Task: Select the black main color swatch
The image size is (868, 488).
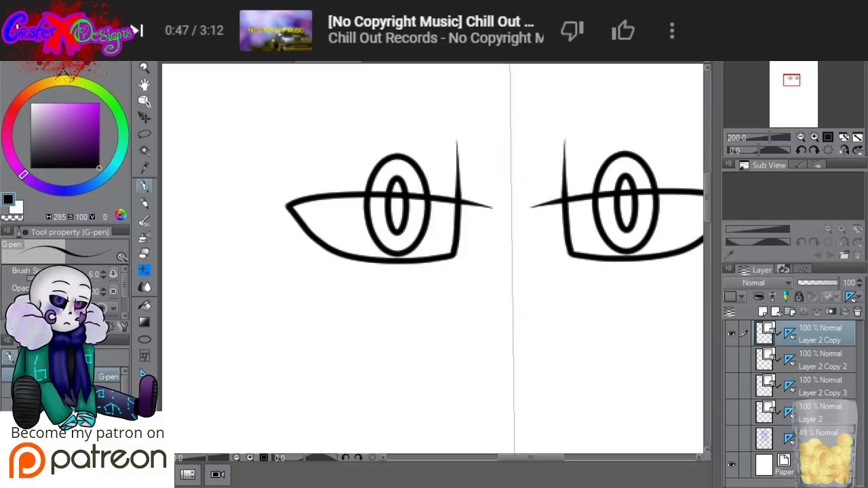Action: point(7,200)
